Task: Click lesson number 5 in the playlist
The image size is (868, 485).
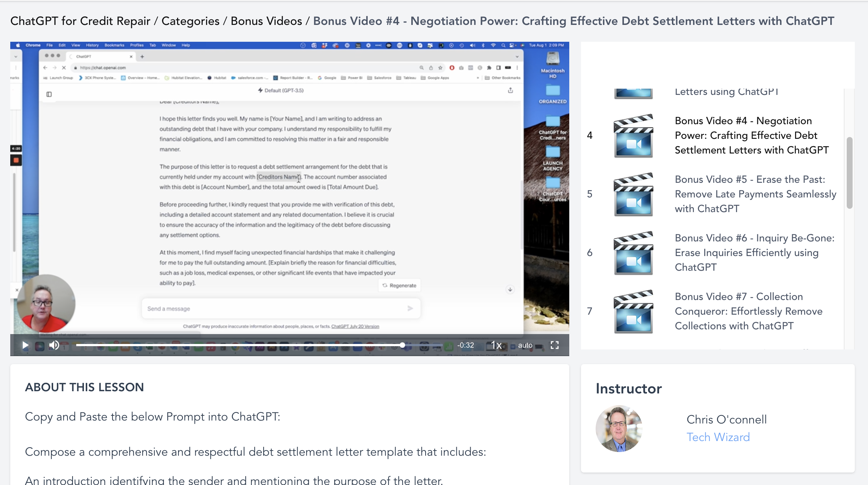Action: 589,194
